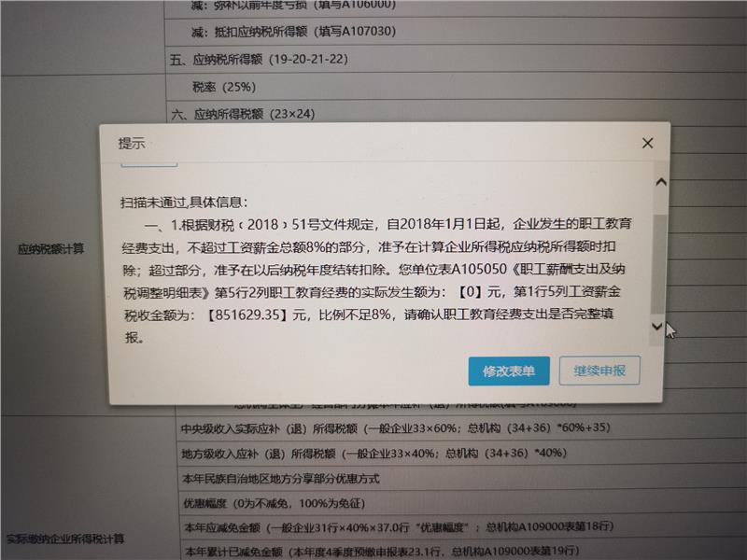Select the 地方级收入应补（退）所得税额 row
The image size is (747, 560).
coord(373,455)
